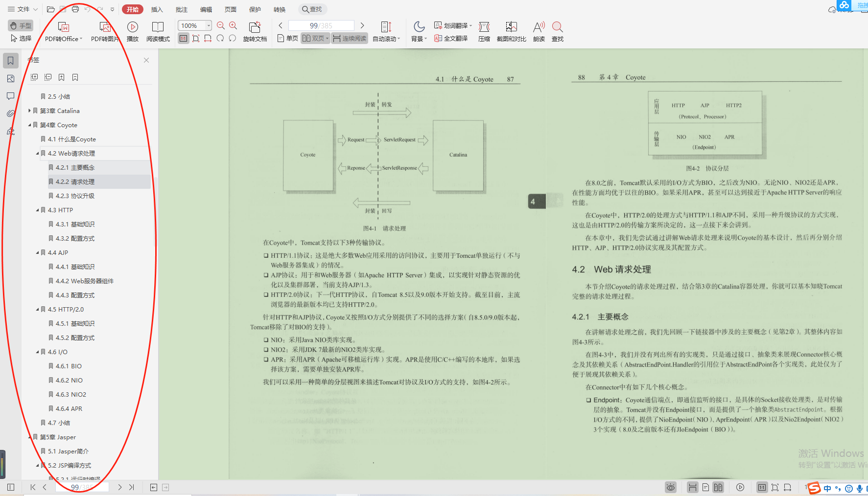Toggle double page view in status bar

coord(718,487)
